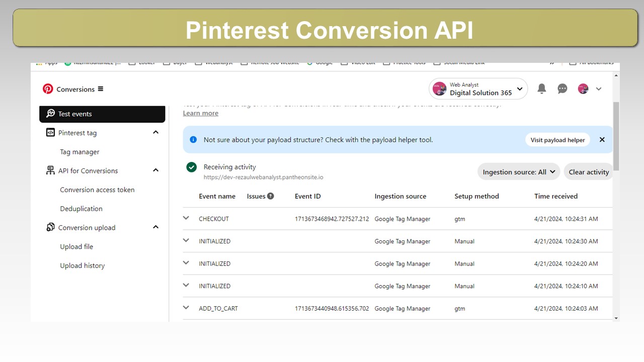Click the Conversion upload sidebar label
Screen dimensions: 644x362
[x=87, y=227]
